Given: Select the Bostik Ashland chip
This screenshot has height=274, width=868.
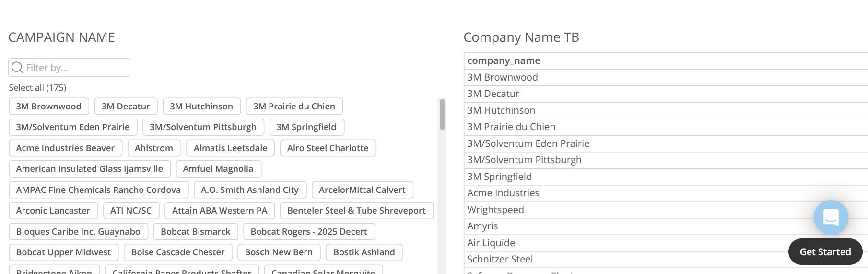Looking at the screenshot, I should pyautogui.click(x=364, y=252).
